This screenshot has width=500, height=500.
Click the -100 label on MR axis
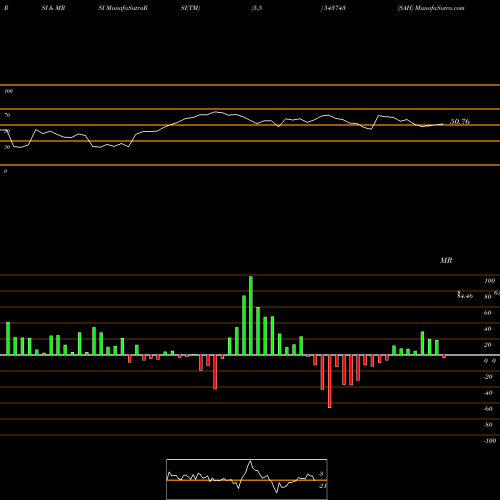pos(490,441)
